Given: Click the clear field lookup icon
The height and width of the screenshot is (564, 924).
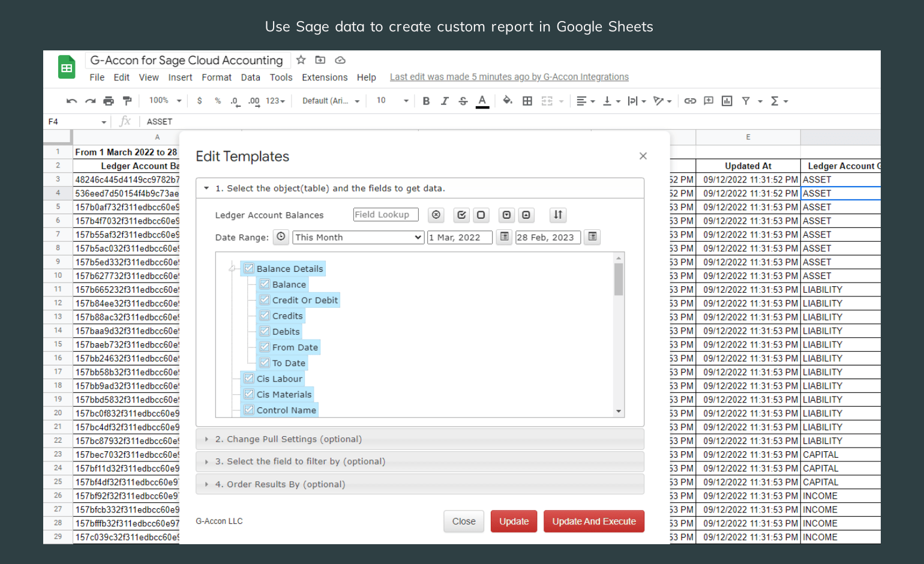Looking at the screenshot, I should coord(436,215).
